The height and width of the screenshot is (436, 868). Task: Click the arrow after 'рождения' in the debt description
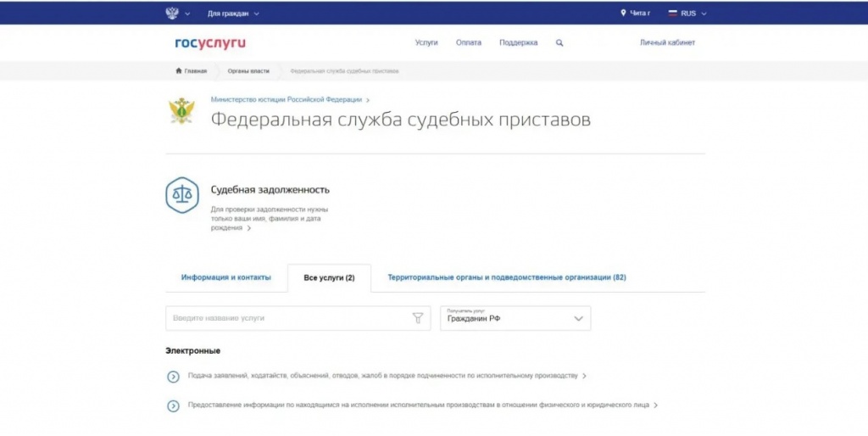(248, 228)
